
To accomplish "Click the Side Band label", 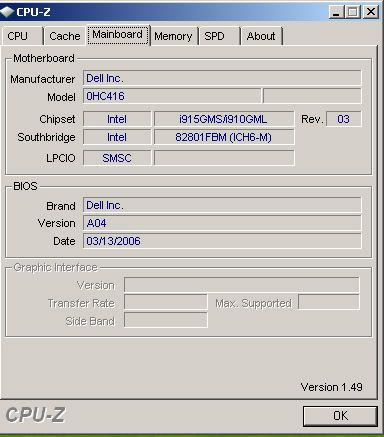I will pos(90,321).
